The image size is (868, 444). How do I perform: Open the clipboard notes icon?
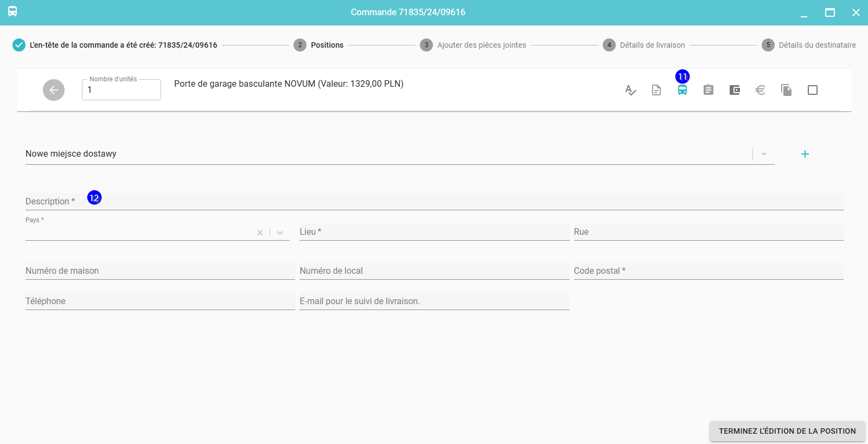coord(708,90)
